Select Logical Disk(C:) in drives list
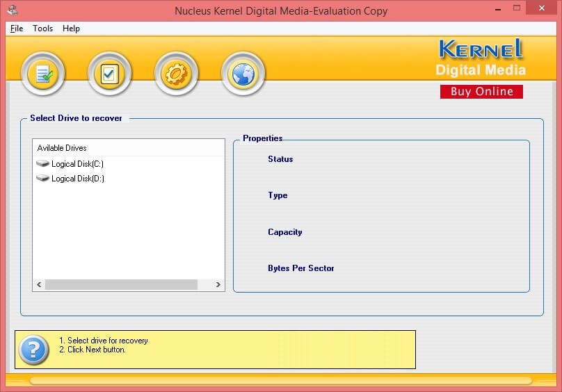562x392 pixels. coord(77,164)
